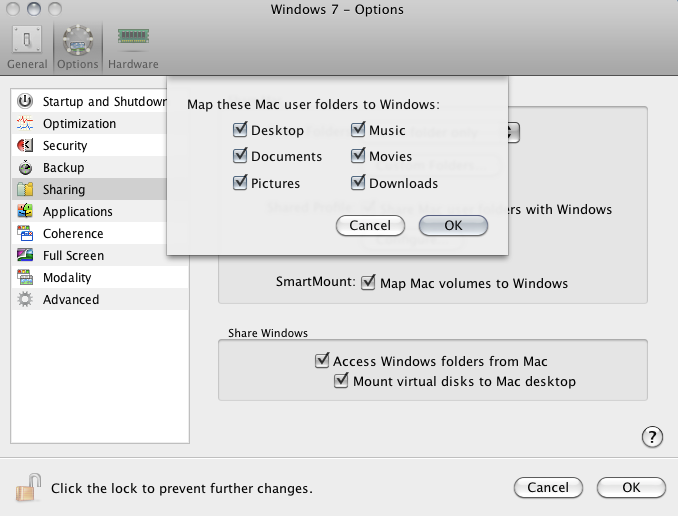This screenshot has height=516, width=678.
Task: Click the Full Screen label in sidebar
Action: [x=74, y=256]
